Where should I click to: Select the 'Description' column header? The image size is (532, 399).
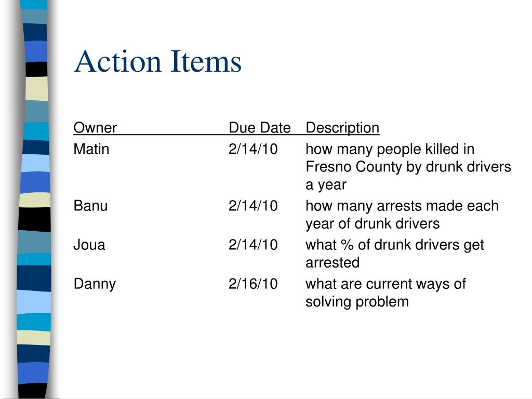click(x=342, y=128)
